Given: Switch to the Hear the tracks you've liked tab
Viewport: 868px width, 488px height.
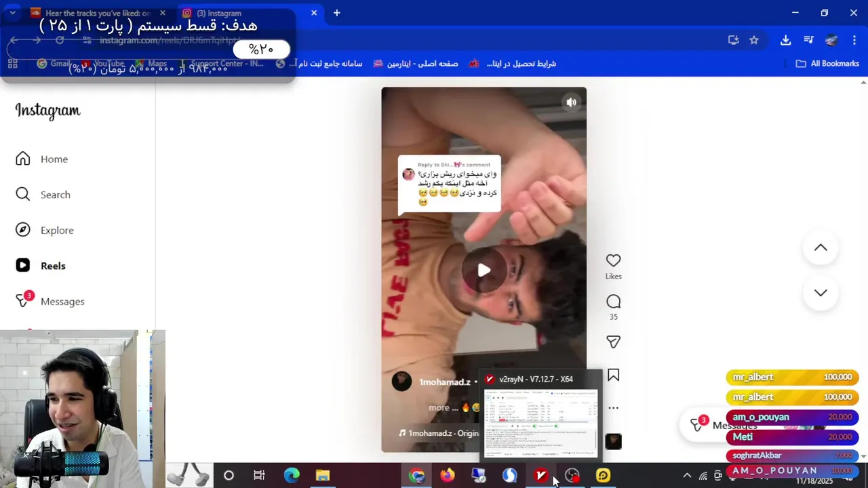Looking at the screenshot, I should [x=98, y=13].
